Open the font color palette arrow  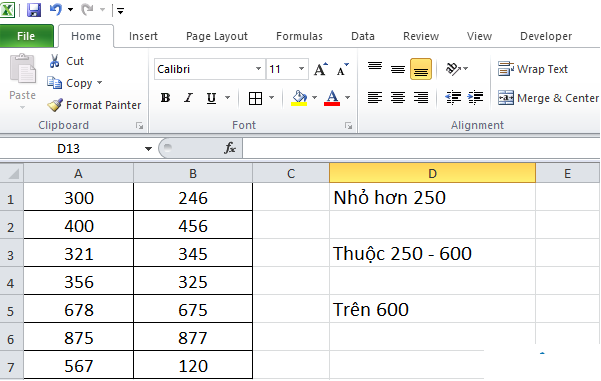[347, 98]
